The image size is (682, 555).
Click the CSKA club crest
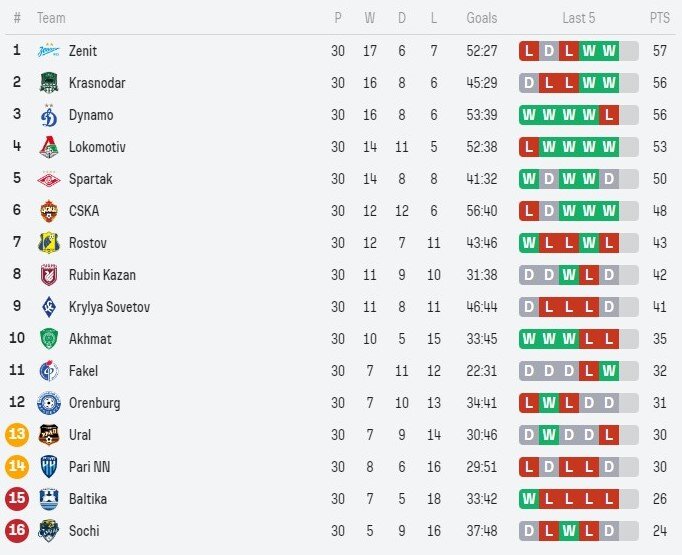coord(49,211)
